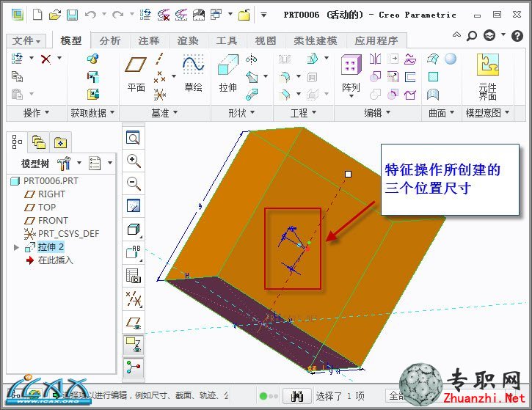The height and width of the screenshot is (410, 532).
Task: Switch to the 分析 tab
Action: point(110,41)
